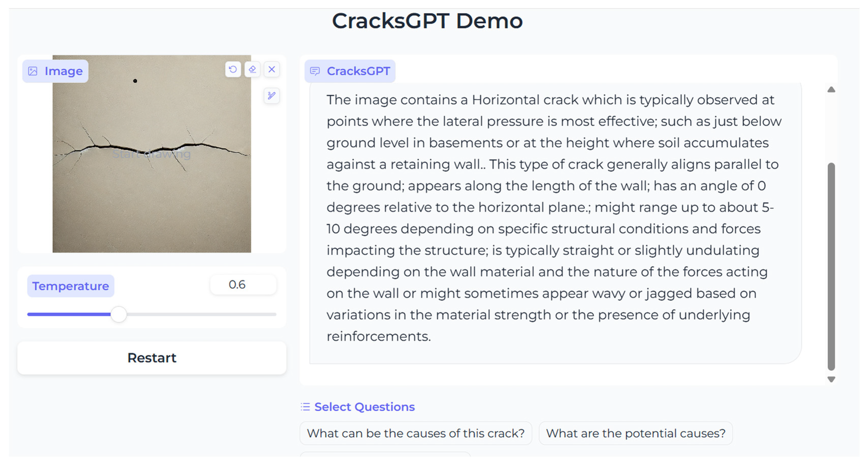The height and width of the screenshot is (466, 868).
Task: Click the Temperature value field showing 0.6
Action: (x=243, y=285)
